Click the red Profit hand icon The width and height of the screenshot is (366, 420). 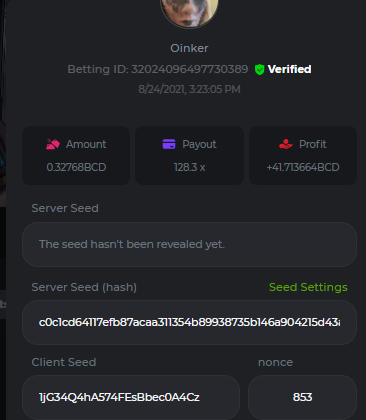click(286, 144)
